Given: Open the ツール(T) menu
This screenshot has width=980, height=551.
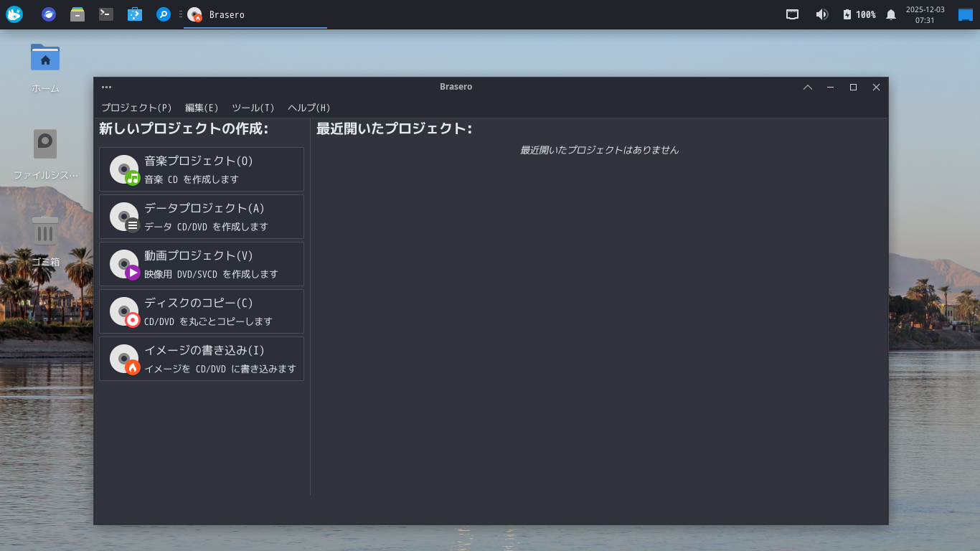Looking at the screenshot, I should [x=253, y=108].
